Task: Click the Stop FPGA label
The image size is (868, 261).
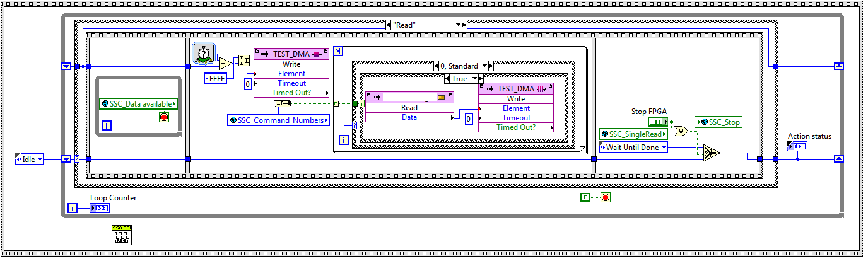Action: 649,112
